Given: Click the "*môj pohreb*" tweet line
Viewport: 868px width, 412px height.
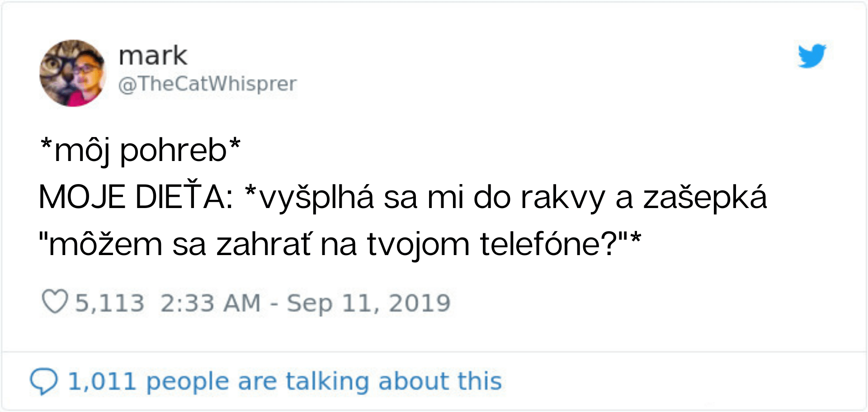Looking at the screenshot, I should (140, 150).
